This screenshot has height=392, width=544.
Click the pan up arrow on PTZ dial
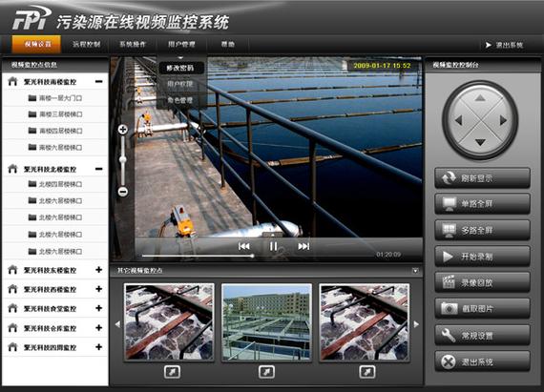[x=480, y=98]
